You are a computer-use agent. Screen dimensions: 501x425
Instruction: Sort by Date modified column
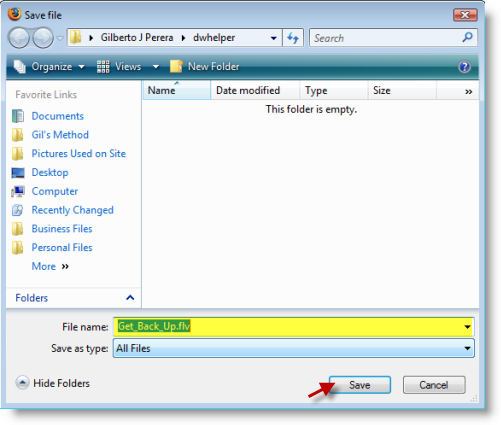click(255, 90)
